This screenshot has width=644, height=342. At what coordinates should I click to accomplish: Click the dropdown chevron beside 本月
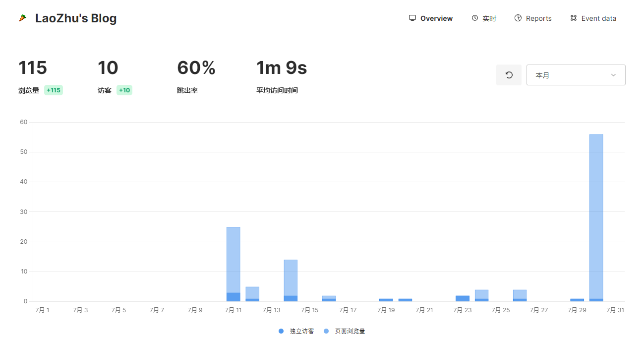613,75
